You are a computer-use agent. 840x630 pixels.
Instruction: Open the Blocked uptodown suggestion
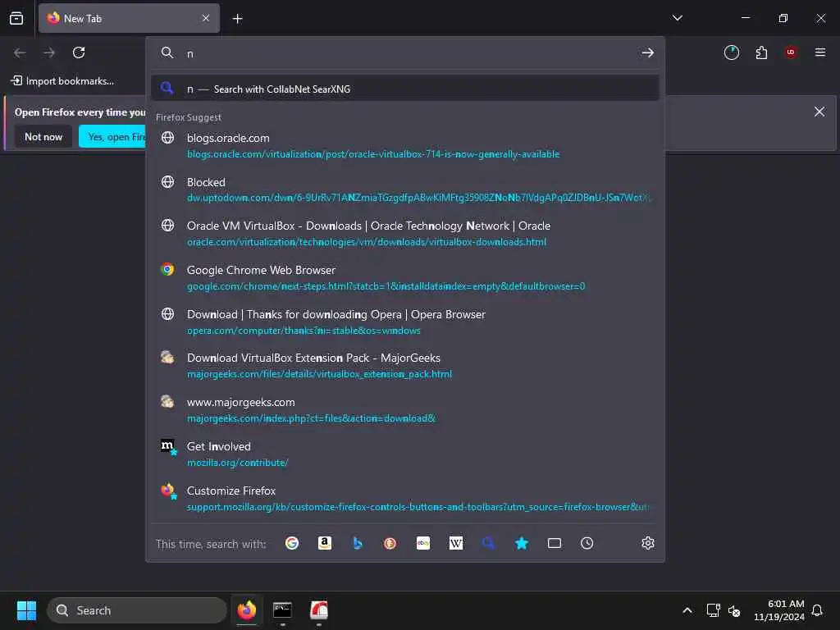405,189
